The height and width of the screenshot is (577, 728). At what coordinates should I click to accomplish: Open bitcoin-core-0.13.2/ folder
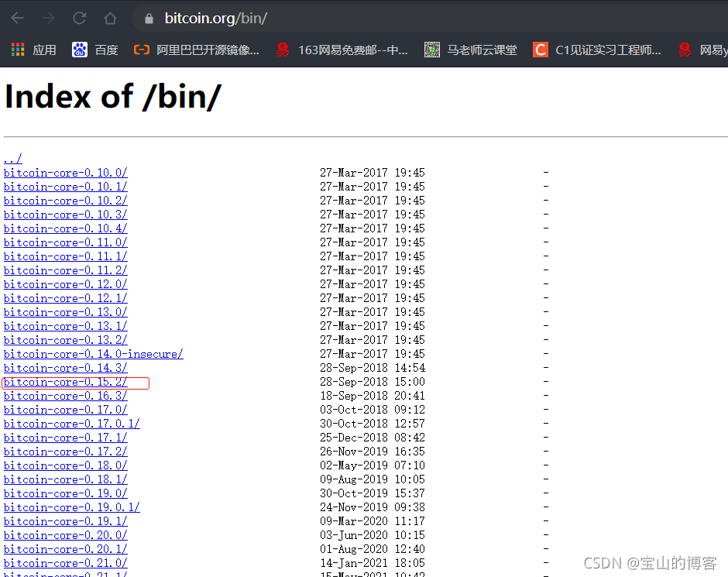[66, 340]
